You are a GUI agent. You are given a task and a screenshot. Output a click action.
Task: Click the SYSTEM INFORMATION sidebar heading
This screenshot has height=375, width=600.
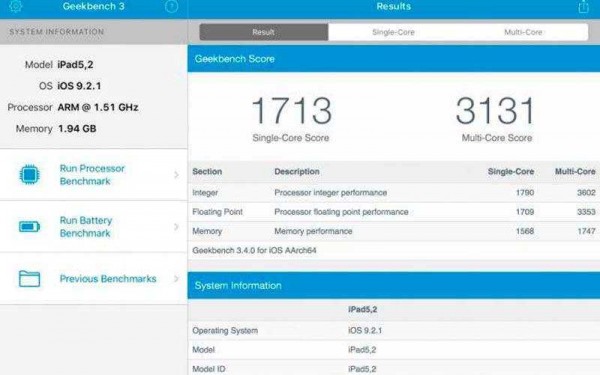tap(57, 32)
